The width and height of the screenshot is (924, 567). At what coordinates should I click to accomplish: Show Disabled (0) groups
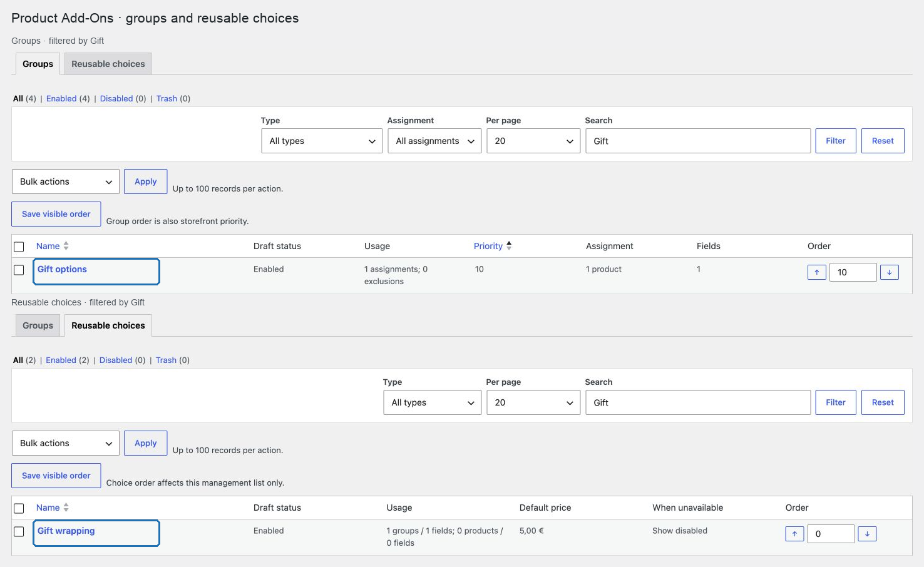click(x=116, y=98)
